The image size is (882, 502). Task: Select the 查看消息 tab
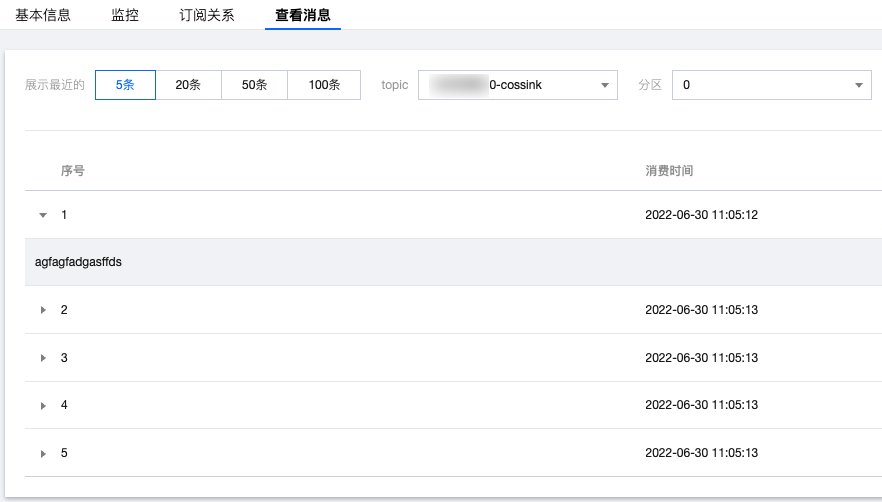pos(303,15)
